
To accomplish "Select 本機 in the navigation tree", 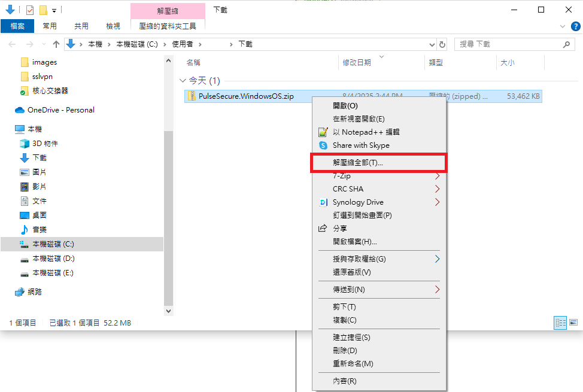I will [35, 129].
